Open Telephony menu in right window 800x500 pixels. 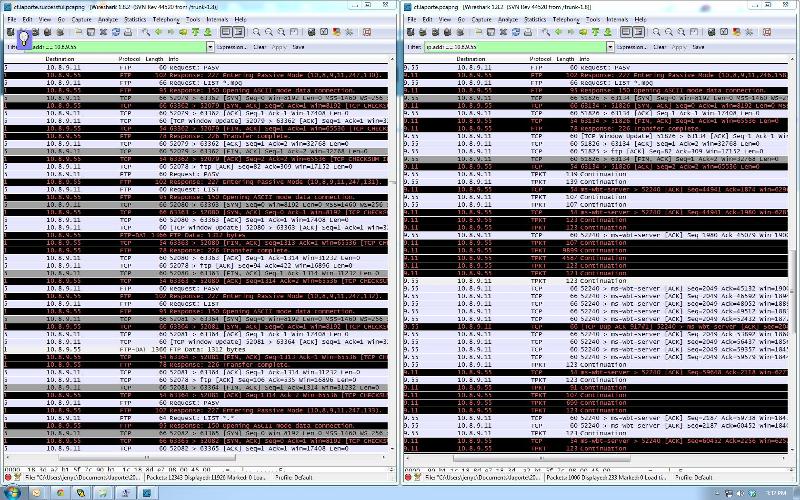[x=566, y=19]
